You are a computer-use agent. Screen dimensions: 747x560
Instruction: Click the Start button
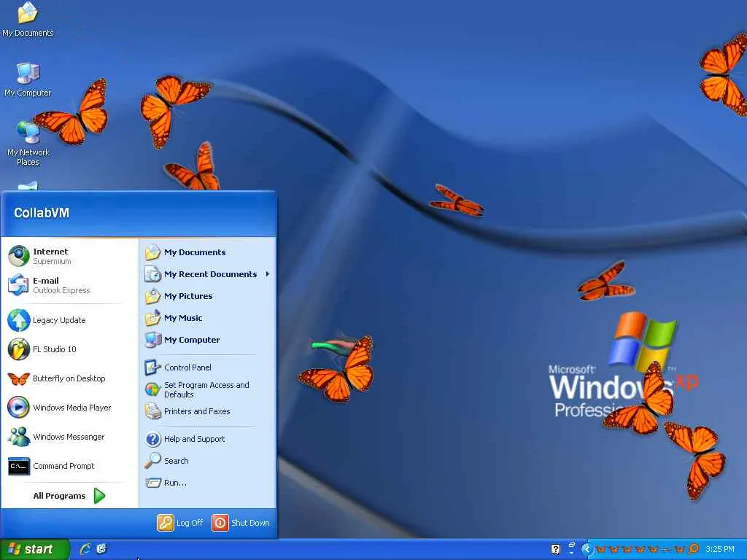click(34, 550)
